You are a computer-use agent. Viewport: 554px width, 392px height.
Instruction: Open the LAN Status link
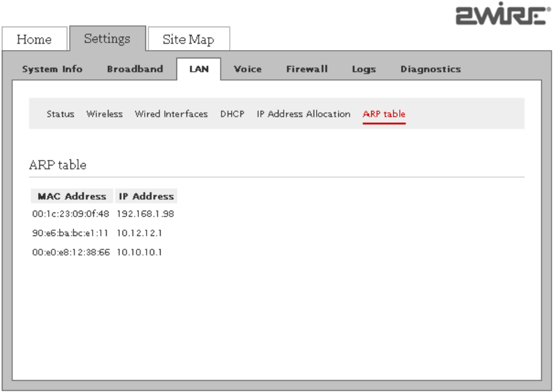coord(60,114)
